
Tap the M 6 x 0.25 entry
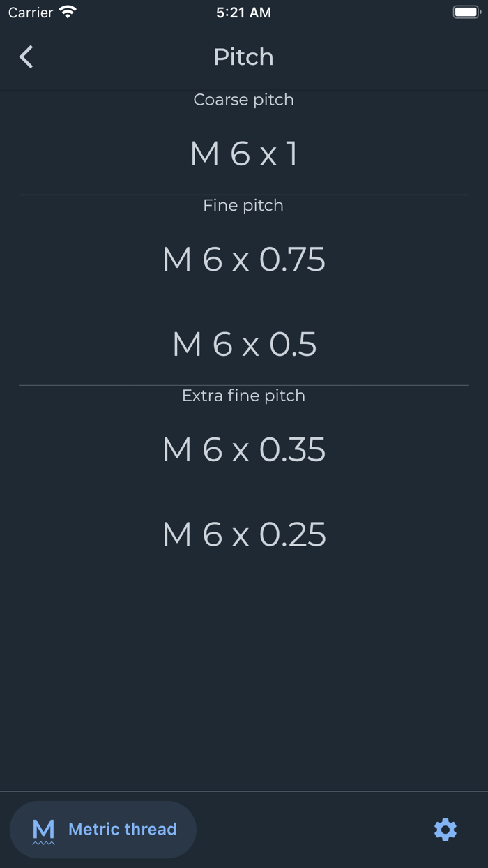(243, 534)
